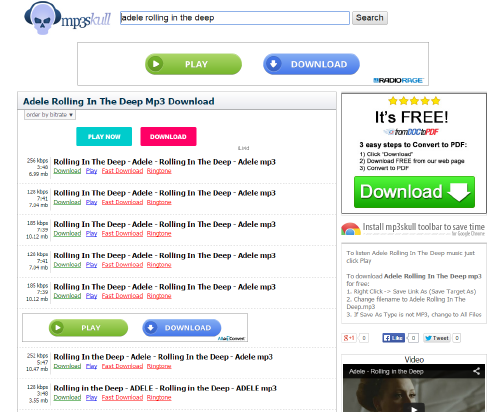Click the Search button
The image size is (501, 412).
pyautogui.click(x=370, y=18)
